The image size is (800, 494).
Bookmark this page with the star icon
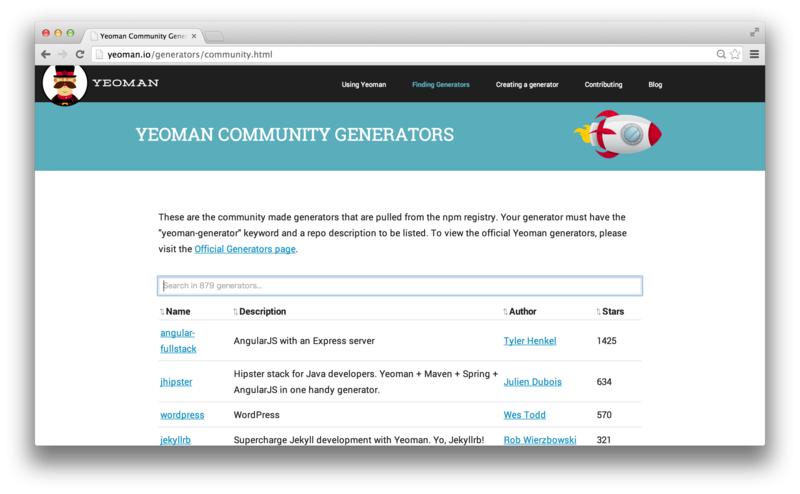click(735, 54)
